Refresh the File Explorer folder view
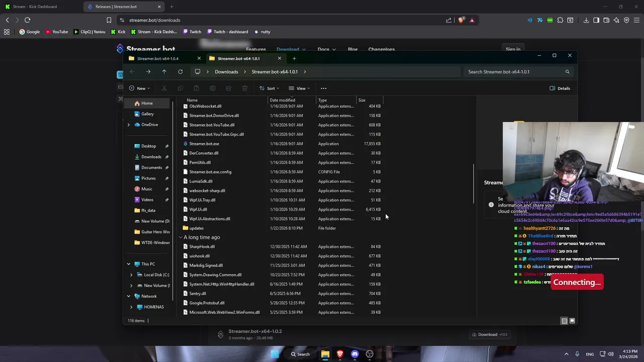 180,72
